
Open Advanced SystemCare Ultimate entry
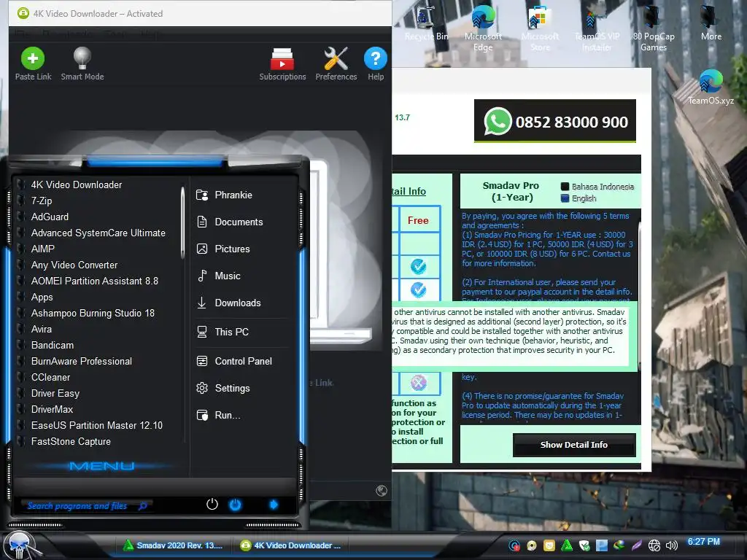[98, 233]
